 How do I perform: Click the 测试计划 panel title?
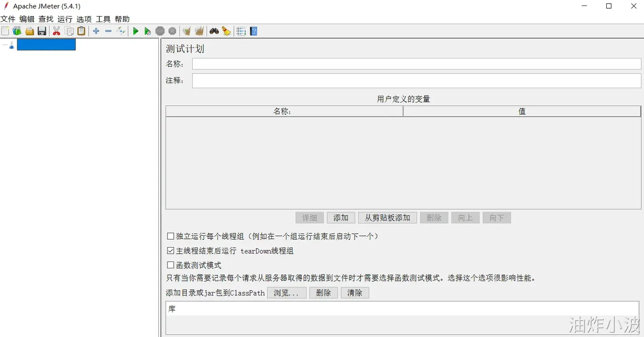tap(185, 49)
